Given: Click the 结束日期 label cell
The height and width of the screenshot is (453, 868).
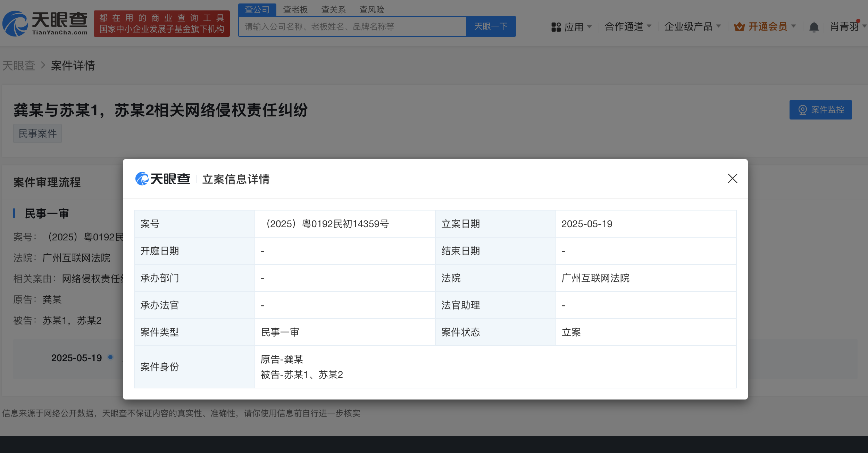Looking at the screenshot, I should tap(495, 251).
